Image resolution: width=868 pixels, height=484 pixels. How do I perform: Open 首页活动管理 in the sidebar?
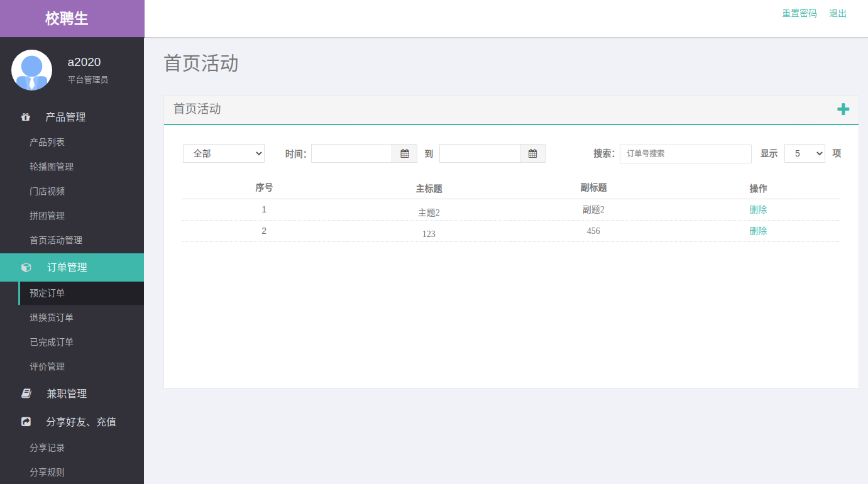56,240
